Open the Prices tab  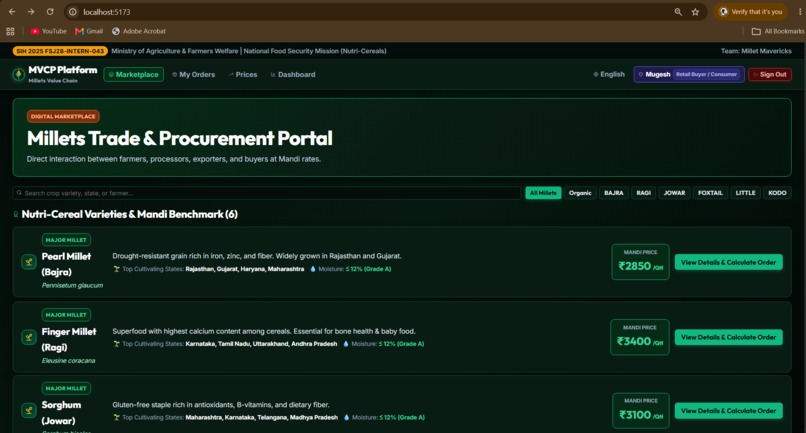(243, 75)
